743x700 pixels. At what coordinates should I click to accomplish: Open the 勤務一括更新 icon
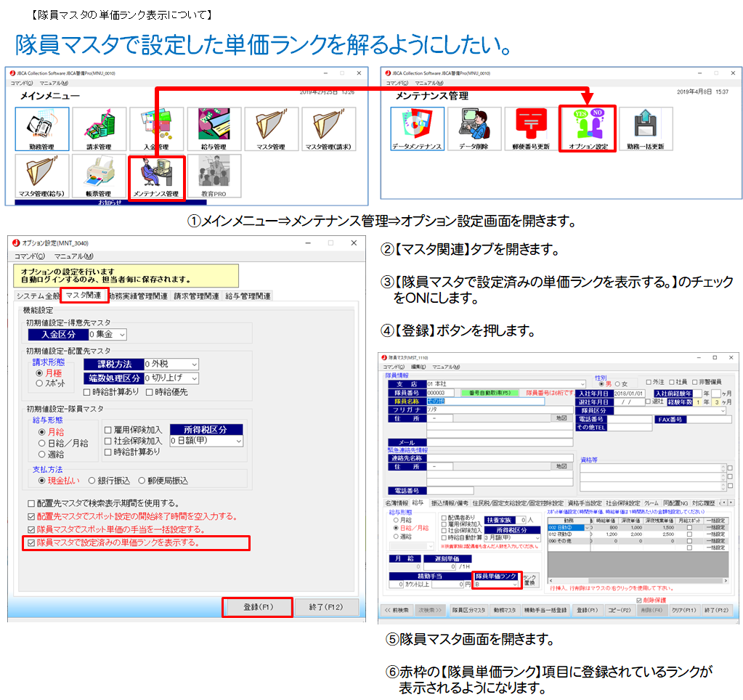(x=645, y=129)
